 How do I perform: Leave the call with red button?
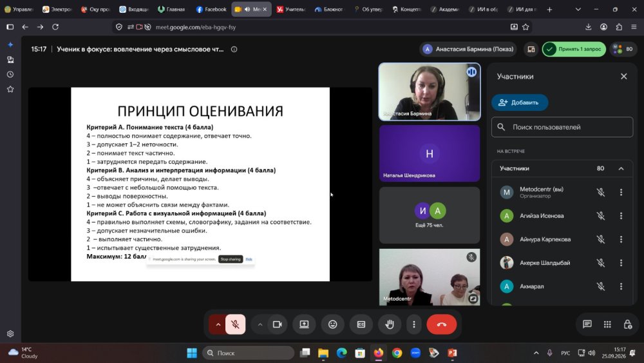(x=442, y=324)
